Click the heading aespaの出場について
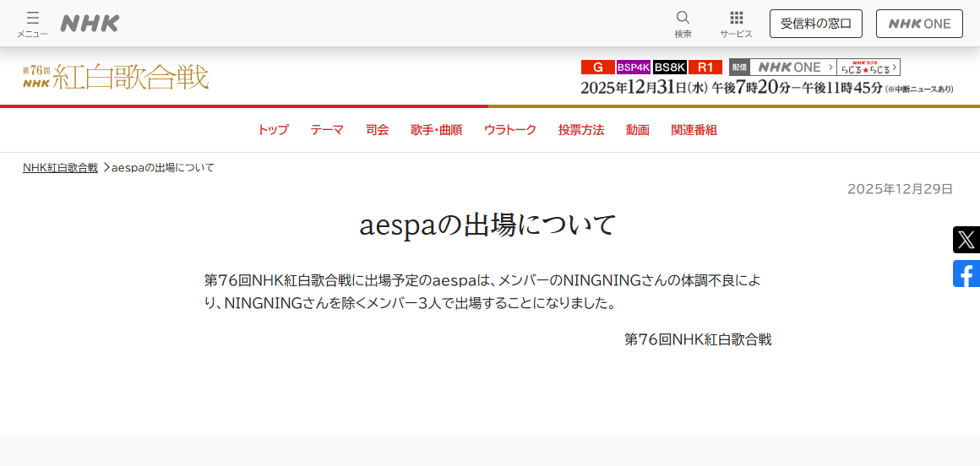 click(x=488, y=225)
